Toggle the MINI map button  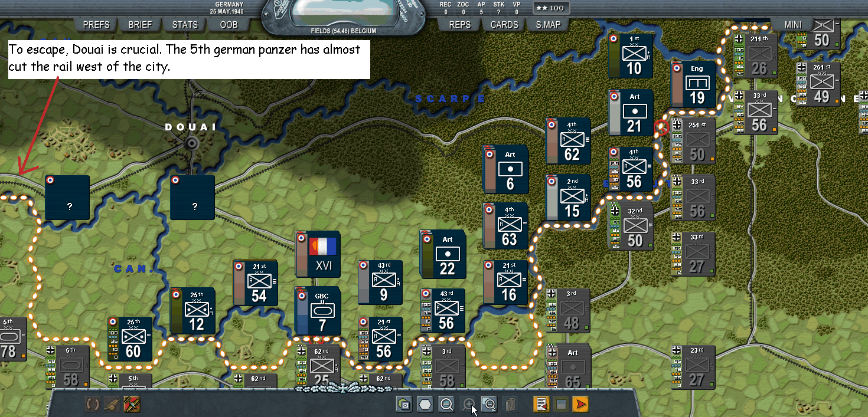pos(793,25)
